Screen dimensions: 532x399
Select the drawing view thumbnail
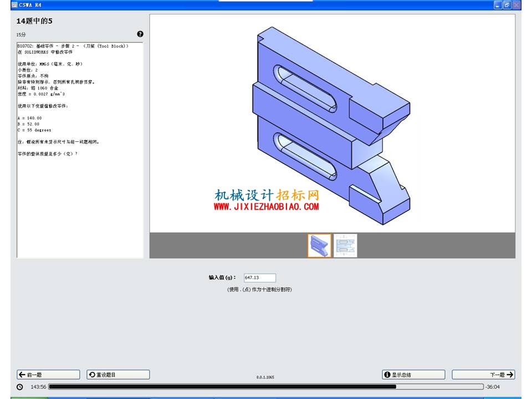pyautogui.click(x=345, y=245)
